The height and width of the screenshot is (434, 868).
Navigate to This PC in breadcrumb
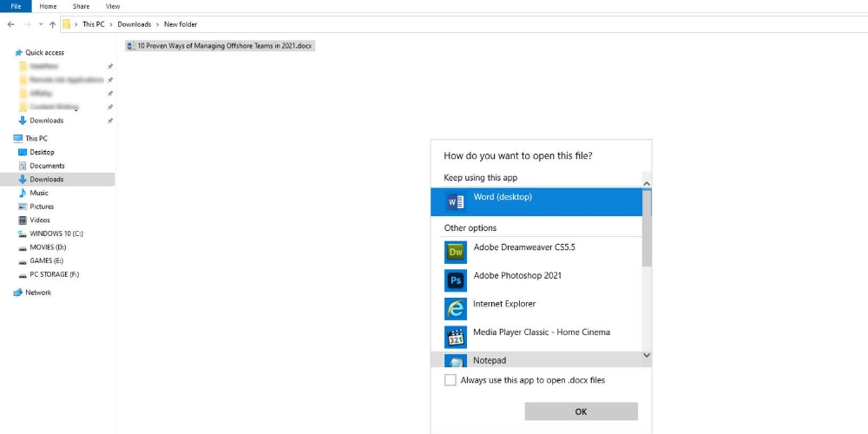pos(93,24)
